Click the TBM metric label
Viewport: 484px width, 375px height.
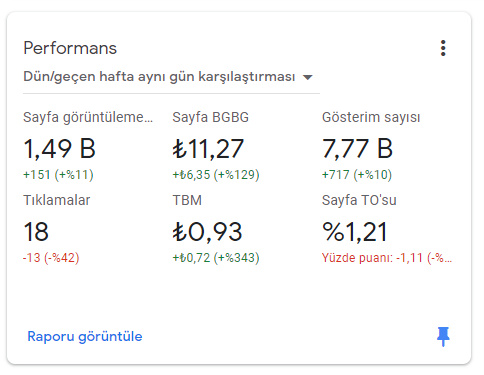point(187,200)
